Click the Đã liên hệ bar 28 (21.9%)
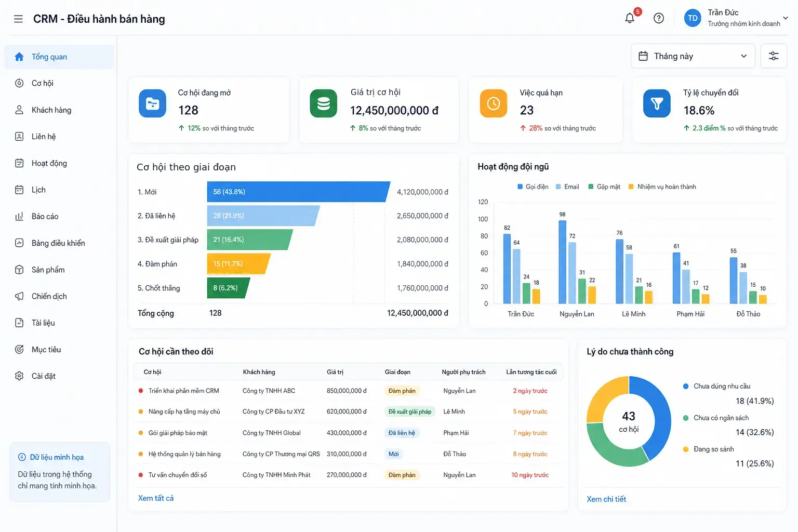 tap(263, 216)
